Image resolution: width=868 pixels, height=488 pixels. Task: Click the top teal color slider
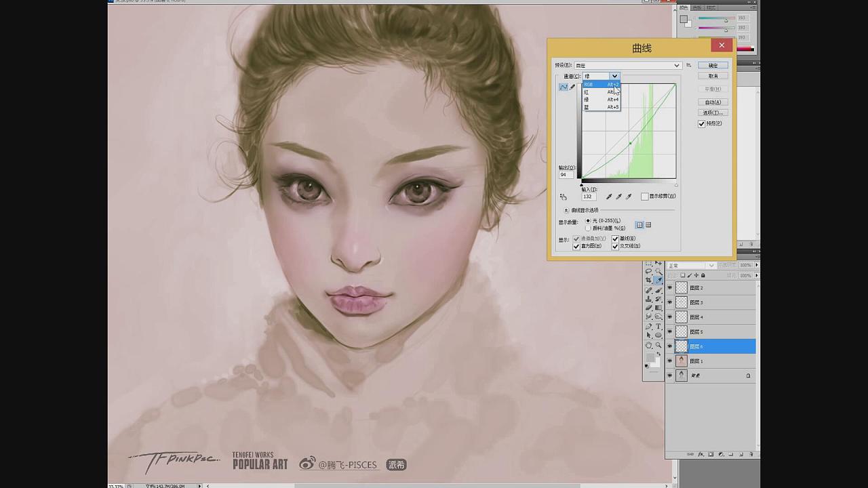click(716, 18)
